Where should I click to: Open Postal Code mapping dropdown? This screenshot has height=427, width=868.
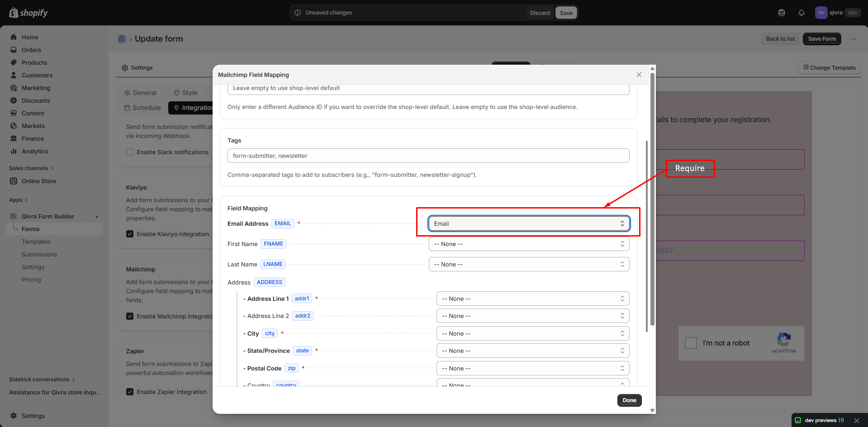coord(533,368)
